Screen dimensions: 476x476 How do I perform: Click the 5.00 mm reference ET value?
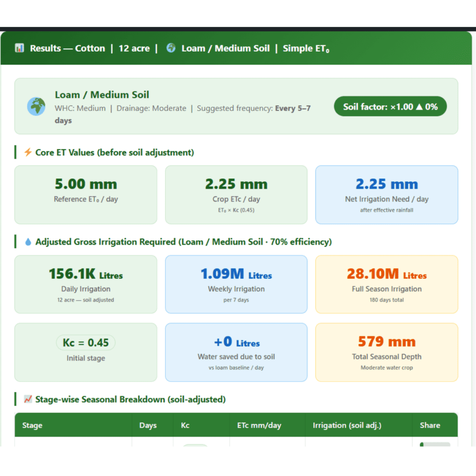click(x=86, y=184)
